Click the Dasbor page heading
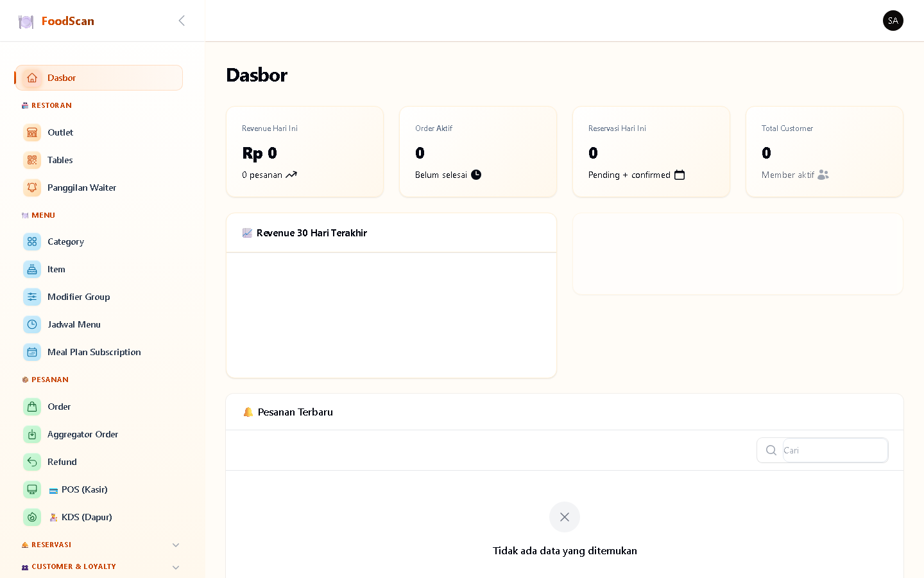The width and height of the screenshot is (924, 578). (257, 75)
